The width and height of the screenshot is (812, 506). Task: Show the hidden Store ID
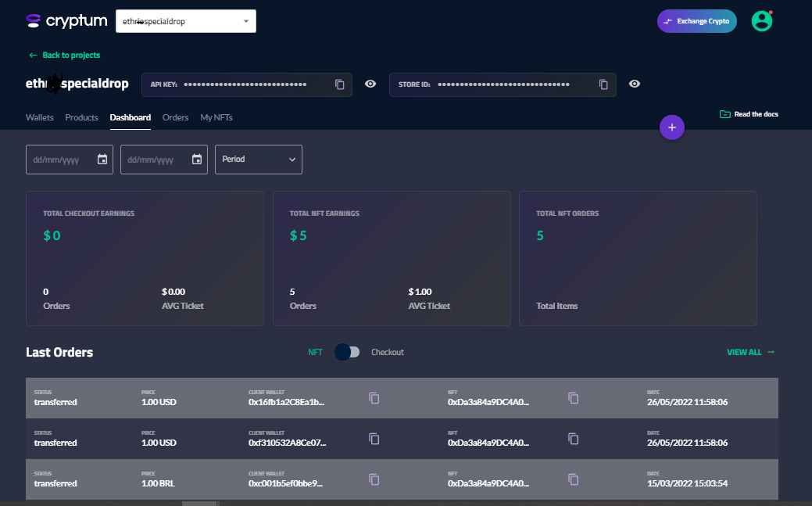[x=635, y=84]
